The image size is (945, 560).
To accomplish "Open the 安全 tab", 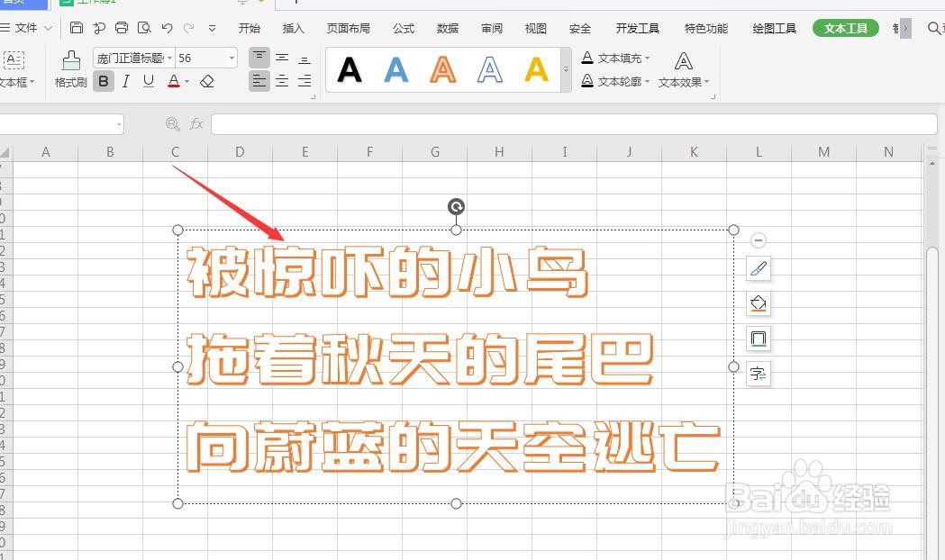I will click(580, 28).
